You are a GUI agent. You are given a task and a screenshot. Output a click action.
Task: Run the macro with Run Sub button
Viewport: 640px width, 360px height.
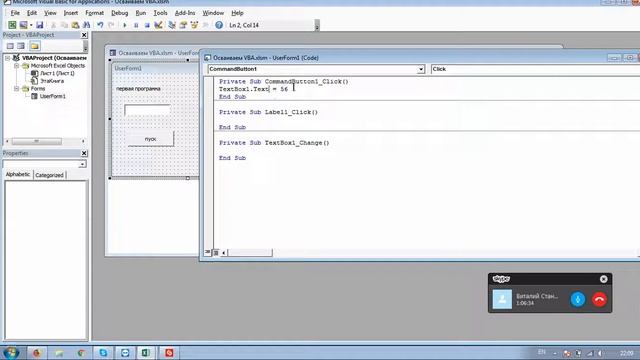(x=125, y=25)
